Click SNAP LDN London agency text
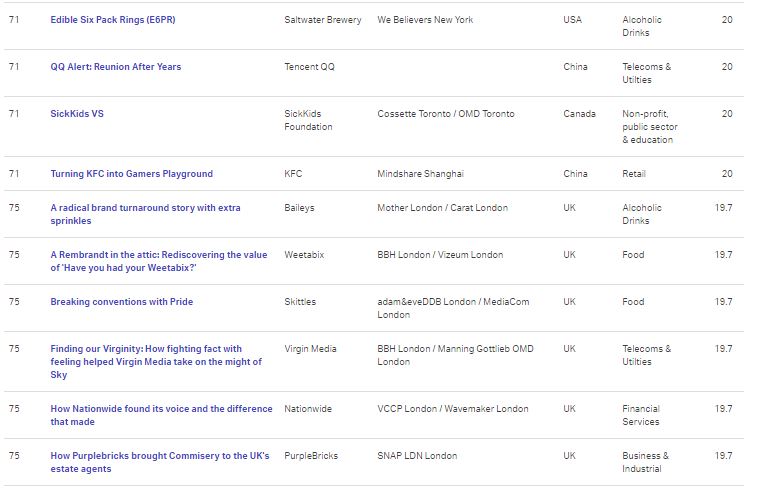 (x=417, y=455)
